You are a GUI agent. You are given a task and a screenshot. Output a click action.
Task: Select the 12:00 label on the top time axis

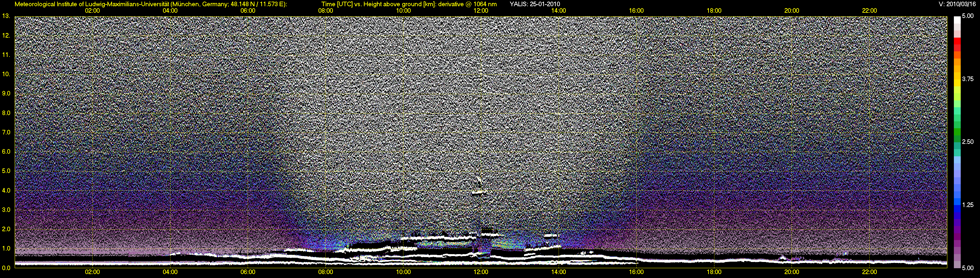pyautogui.click(x=481, y=11)
